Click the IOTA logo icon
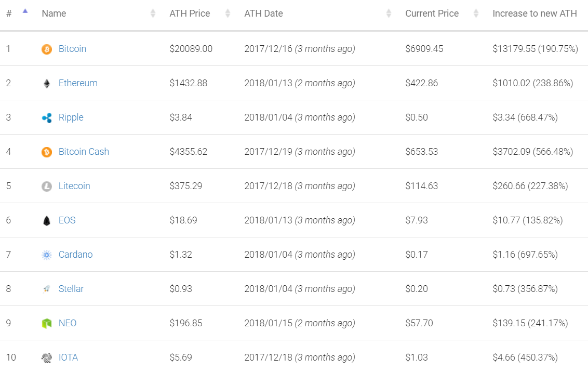Screen dimensions: 588x372 [x=47, y=358]
